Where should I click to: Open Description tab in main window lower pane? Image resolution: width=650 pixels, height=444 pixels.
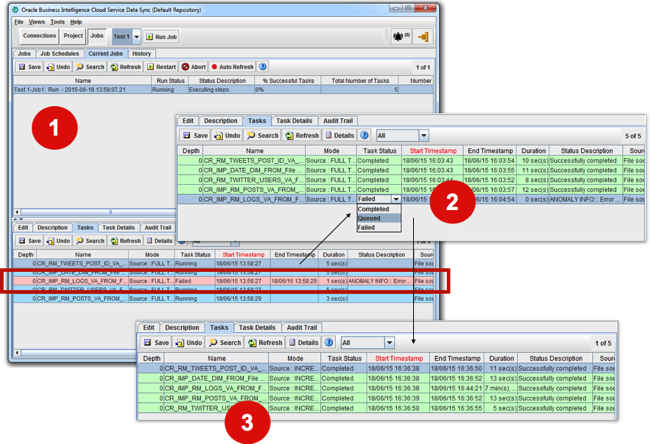[52, 228]
